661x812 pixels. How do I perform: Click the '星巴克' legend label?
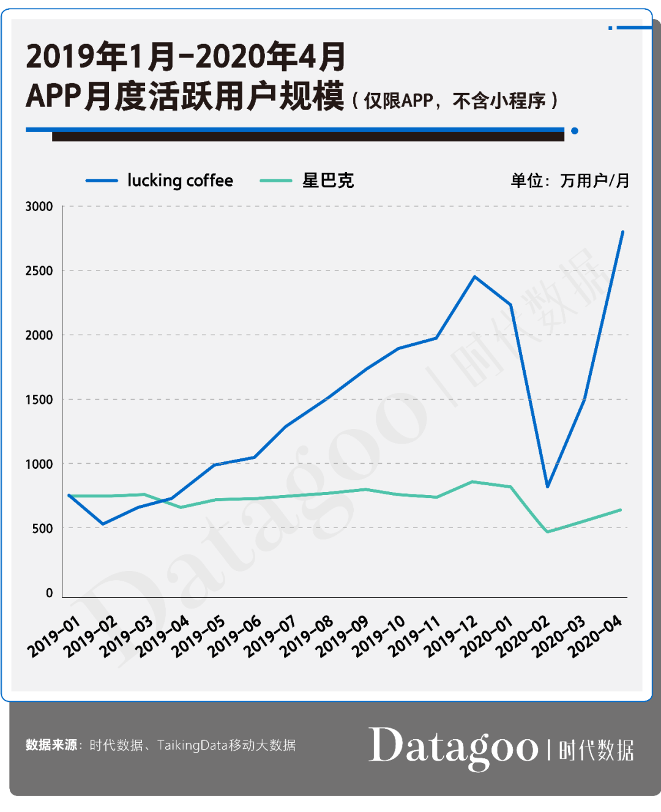(x=328, y=181)
